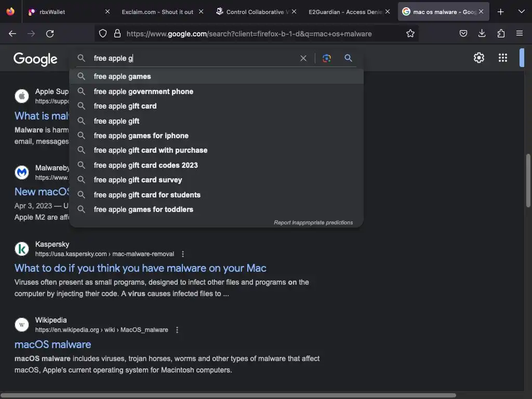Clear the search box with X
Viewport: 532px width, 399px height.
coord(303,58)
